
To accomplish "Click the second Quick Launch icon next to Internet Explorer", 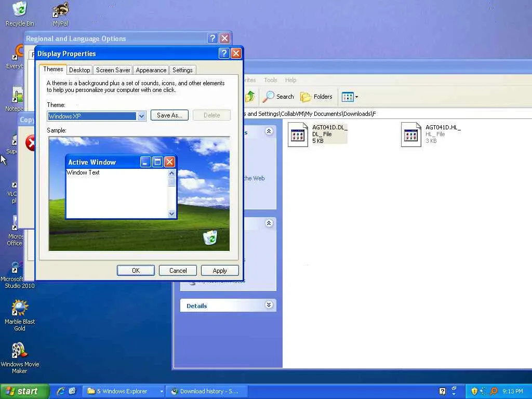I will pyautogui.click(x=72, y=391).
